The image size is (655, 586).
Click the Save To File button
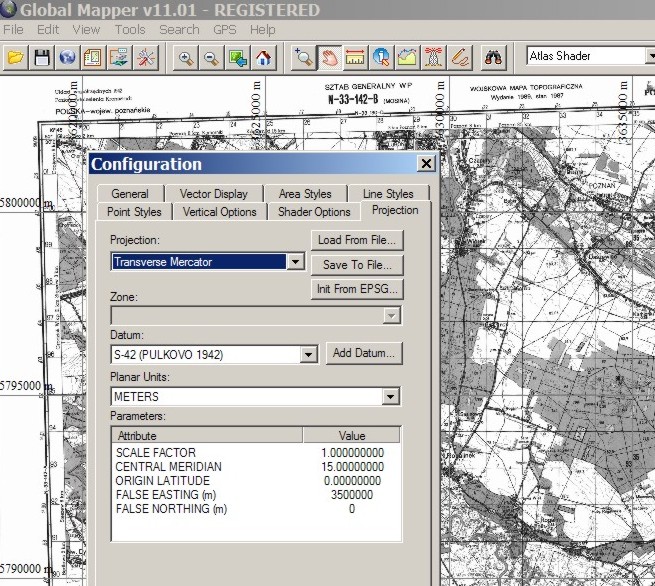(357, 265)
